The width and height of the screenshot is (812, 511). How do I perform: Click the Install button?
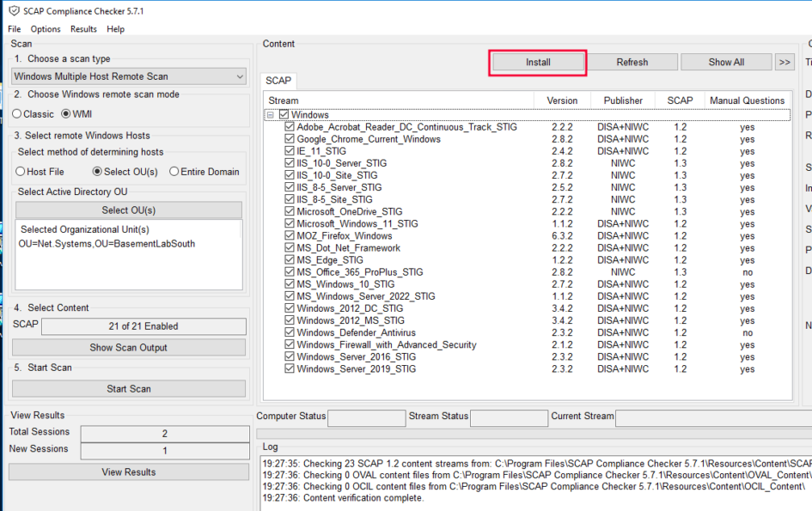pyautogui.click(x=537, y=61)
